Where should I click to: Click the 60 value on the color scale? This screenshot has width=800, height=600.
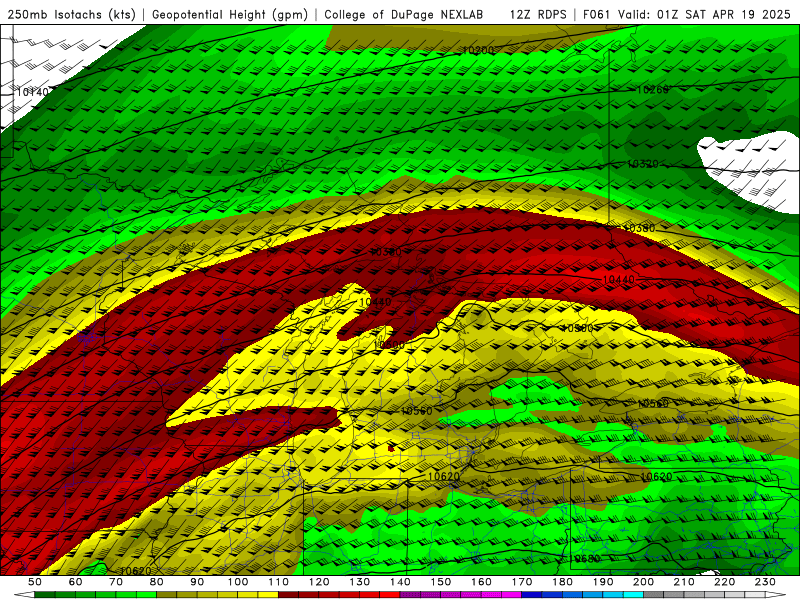click(76, 582)
